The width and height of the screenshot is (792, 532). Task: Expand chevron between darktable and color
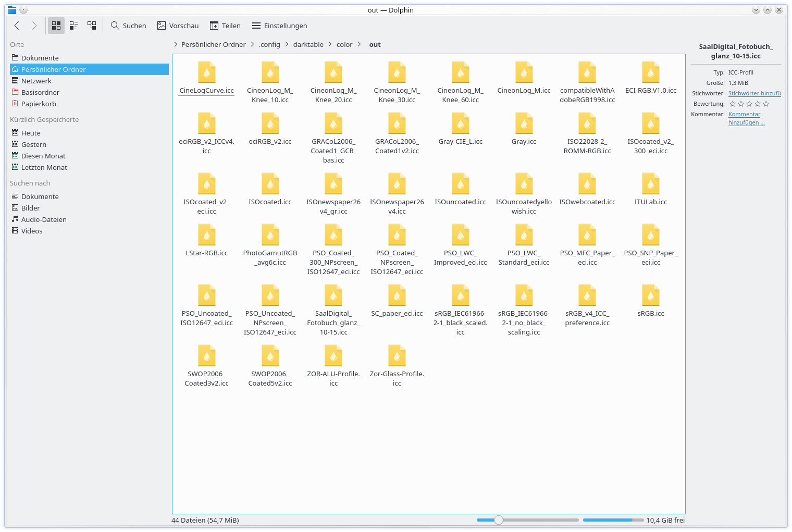[330, 44]
